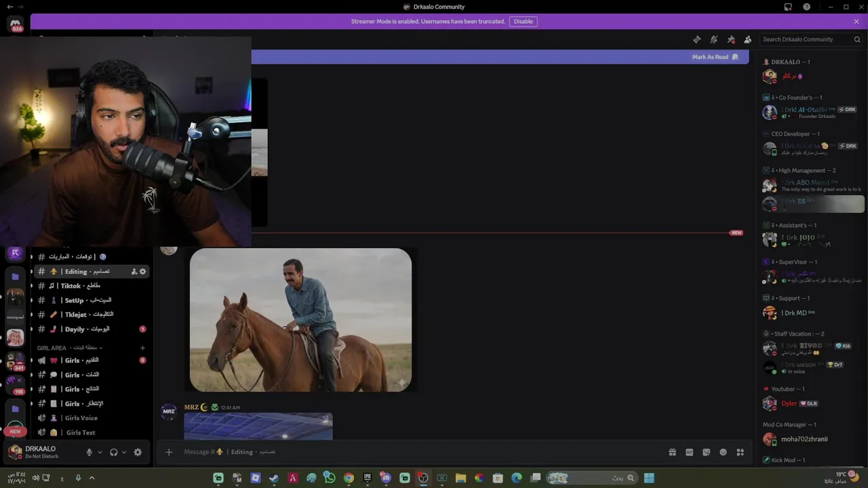Click the message attachment plus button
The width and height of the screenshot is (868, 488).
coord(169,452)
